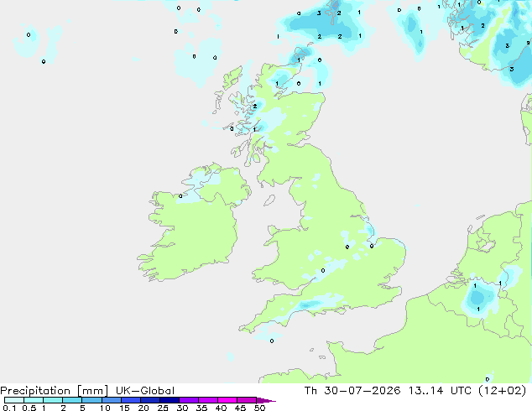Click the Isle of Man outline
Screen dimensions: 532x411
269,200
